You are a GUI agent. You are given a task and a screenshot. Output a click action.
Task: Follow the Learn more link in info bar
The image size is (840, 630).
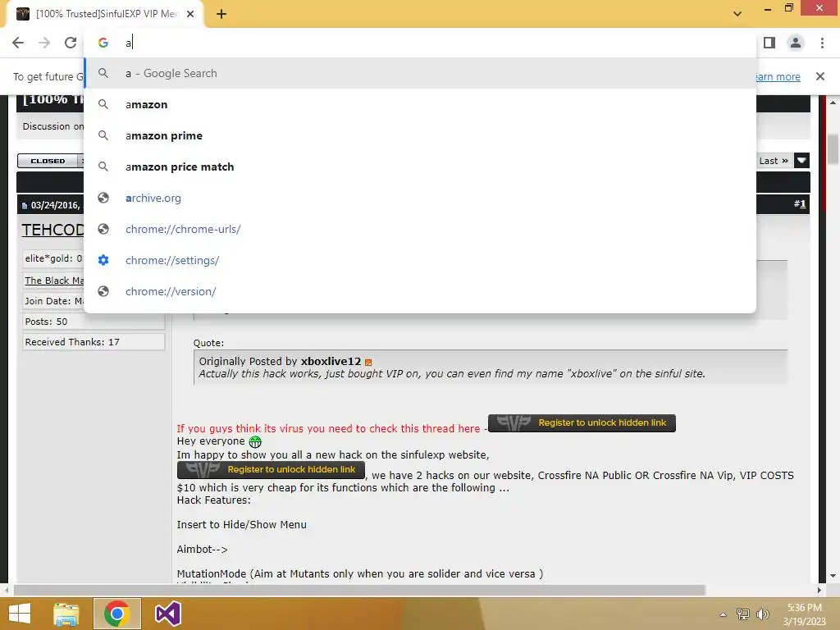[777, 76]
